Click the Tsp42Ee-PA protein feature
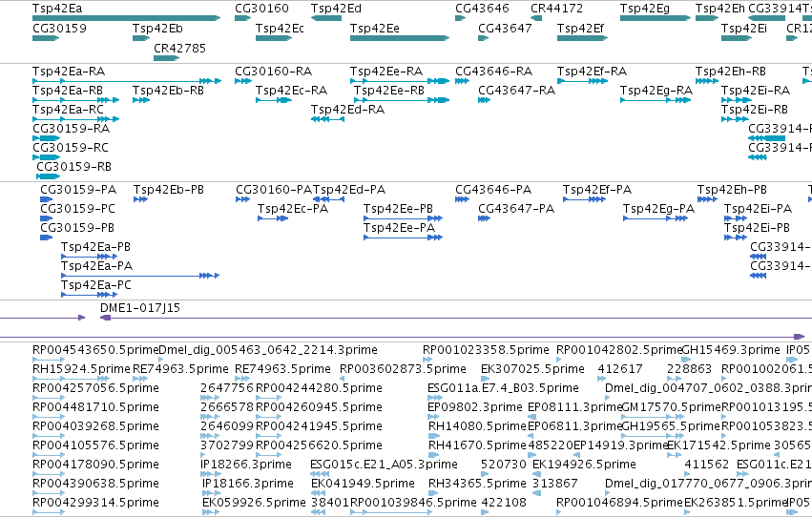Viewport: 812px width, 517px height. [403, 238]
